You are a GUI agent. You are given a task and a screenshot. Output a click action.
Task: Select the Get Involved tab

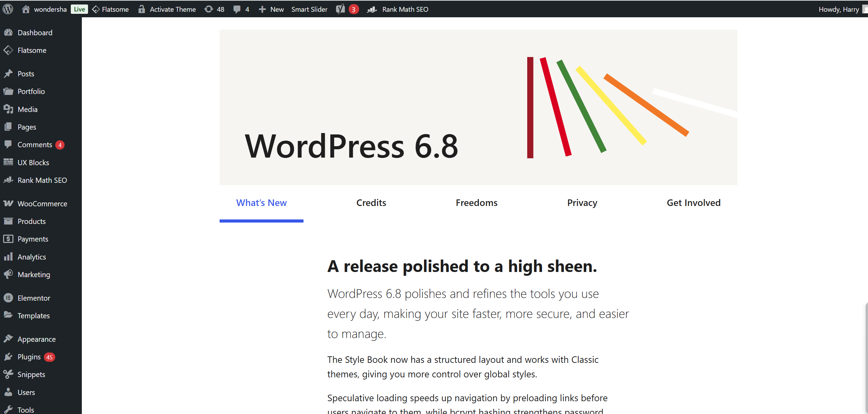[x=693, y=203]
